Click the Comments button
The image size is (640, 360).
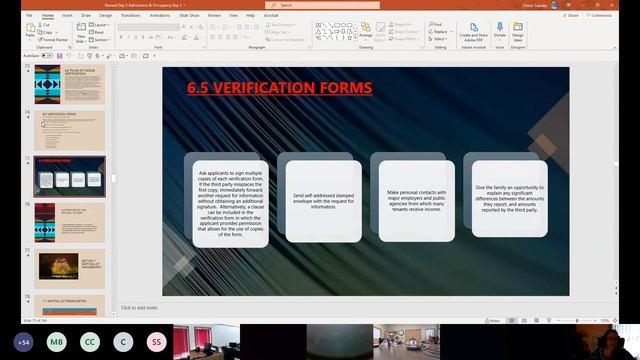click(599, 16)
